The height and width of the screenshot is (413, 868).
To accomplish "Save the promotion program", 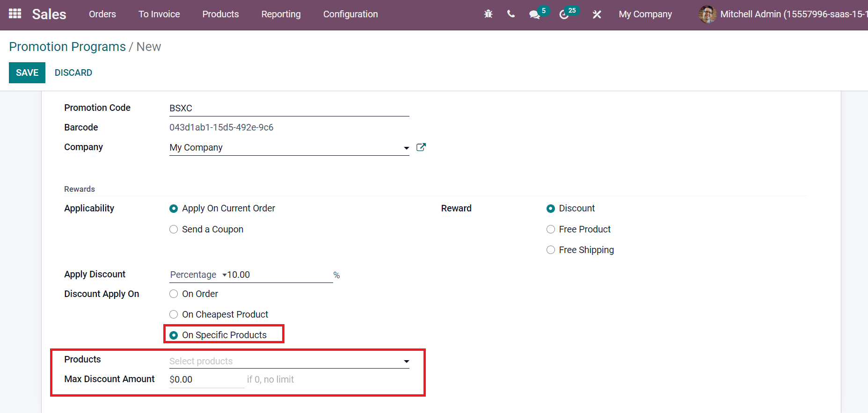I will [27, 72].
